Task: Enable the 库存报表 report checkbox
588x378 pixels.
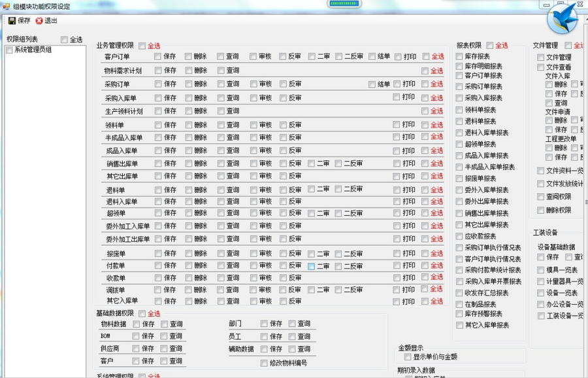Action: [459, 56]
